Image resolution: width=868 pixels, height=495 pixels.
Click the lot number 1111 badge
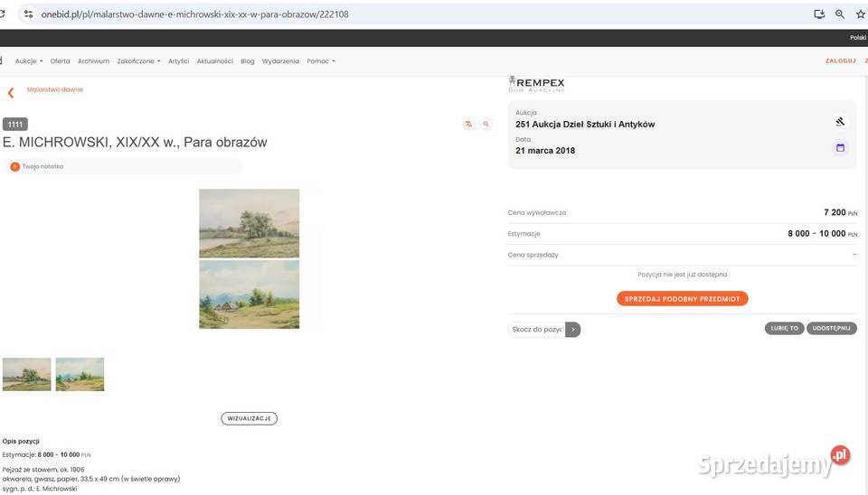15,125
